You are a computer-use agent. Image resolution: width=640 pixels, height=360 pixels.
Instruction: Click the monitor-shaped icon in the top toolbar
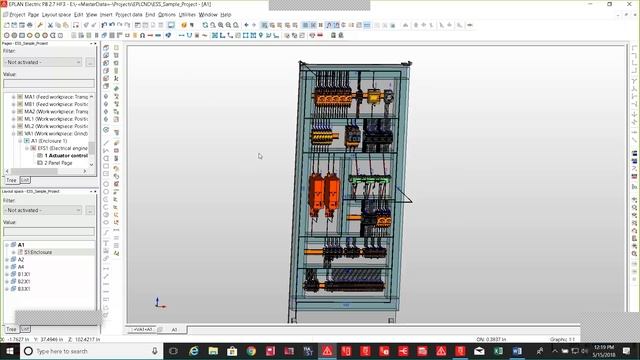pyautogui.click(x=171, y=25)
